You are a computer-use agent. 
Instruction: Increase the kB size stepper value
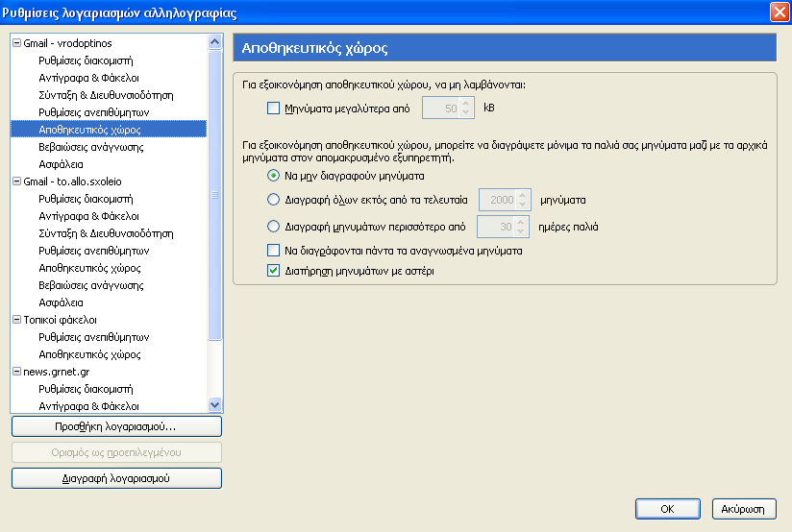[x=466, y=103]
